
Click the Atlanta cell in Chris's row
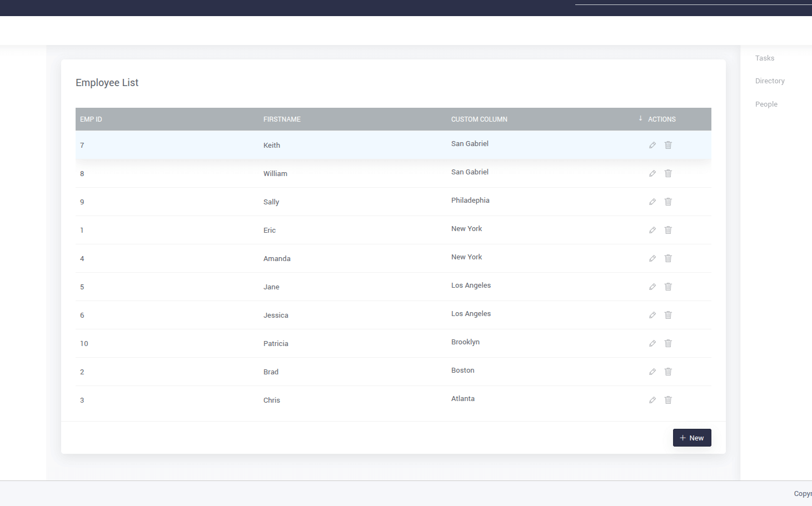coord(463,399)
